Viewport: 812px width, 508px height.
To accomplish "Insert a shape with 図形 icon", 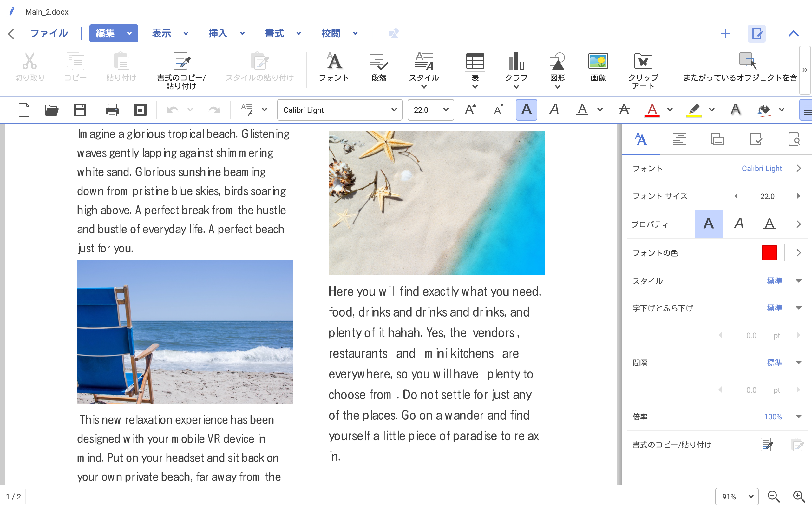I will pos(557,70).
